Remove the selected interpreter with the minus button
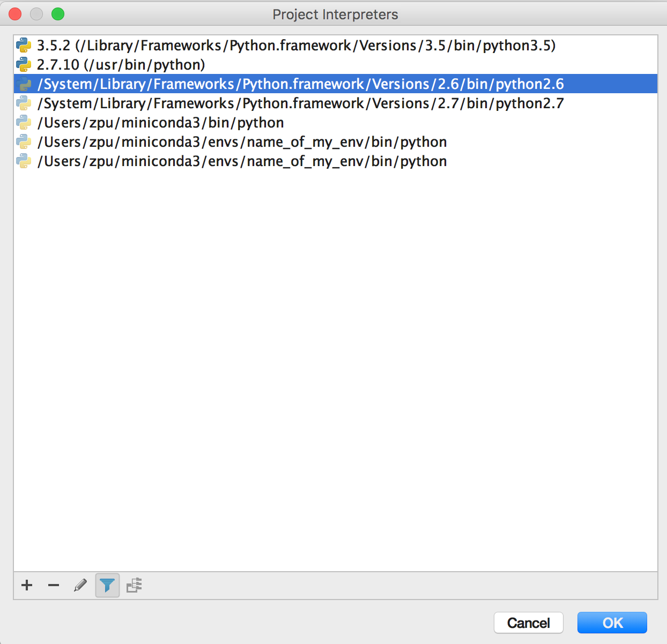The image size is (667, 644). (54, 585)
